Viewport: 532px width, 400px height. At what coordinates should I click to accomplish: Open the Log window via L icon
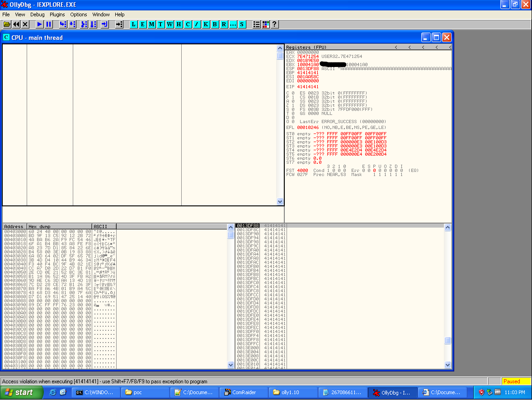[x=133, y=24]
